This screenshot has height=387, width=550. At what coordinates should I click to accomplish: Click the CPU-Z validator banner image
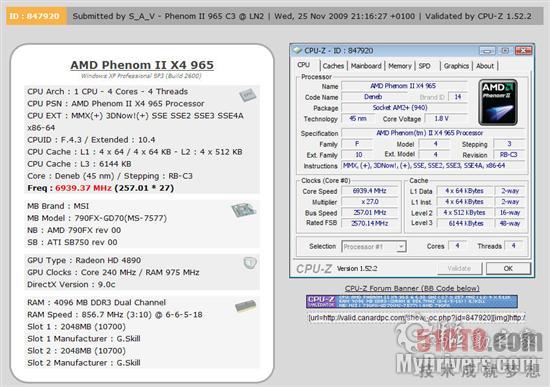412,302
